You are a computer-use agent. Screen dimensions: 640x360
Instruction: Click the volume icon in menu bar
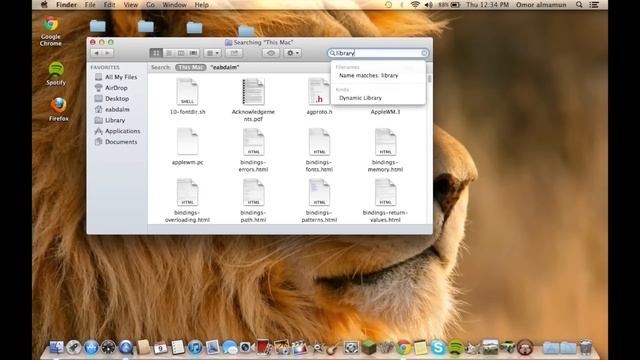(429, 5)
